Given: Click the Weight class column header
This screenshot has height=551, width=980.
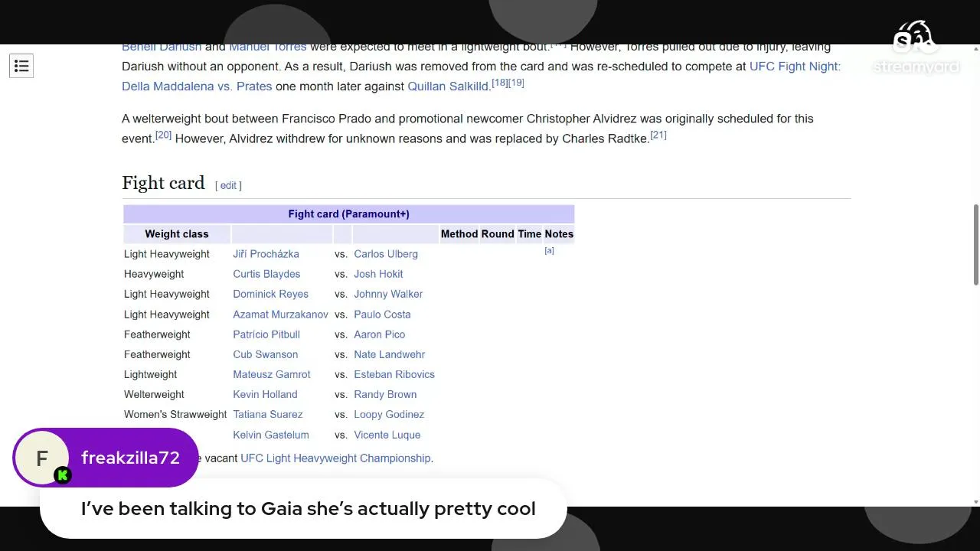Looking at the screenshot, I should click(177, 234).
